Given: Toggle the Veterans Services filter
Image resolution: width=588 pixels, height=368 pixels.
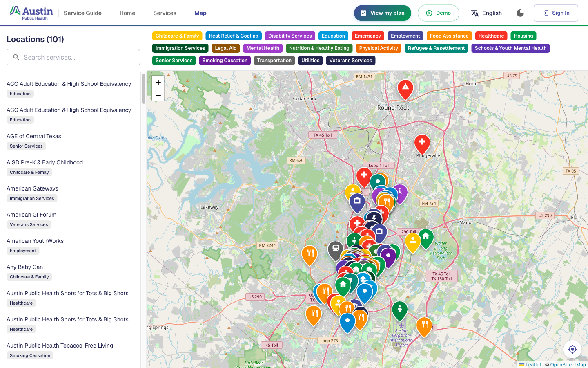Looking at the screenshot, I should (351, 61).
